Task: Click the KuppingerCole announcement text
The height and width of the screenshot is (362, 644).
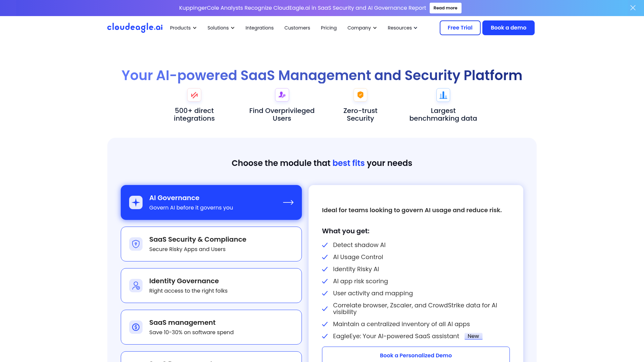Action: tap(302, 8)
